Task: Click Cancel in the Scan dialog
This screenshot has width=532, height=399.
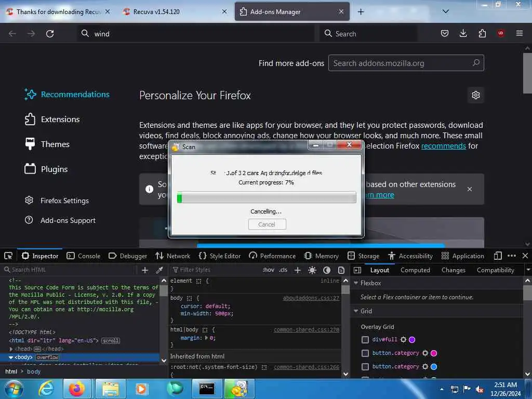Action: (267, 224)
